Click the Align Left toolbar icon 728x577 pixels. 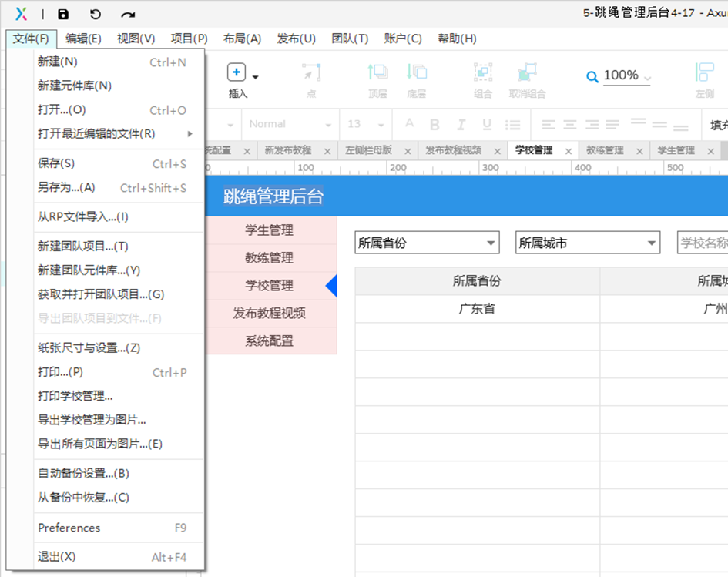tap(704, 72)
